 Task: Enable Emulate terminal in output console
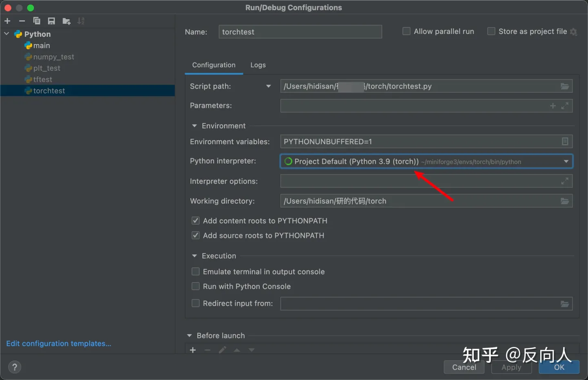pos(196,272)
